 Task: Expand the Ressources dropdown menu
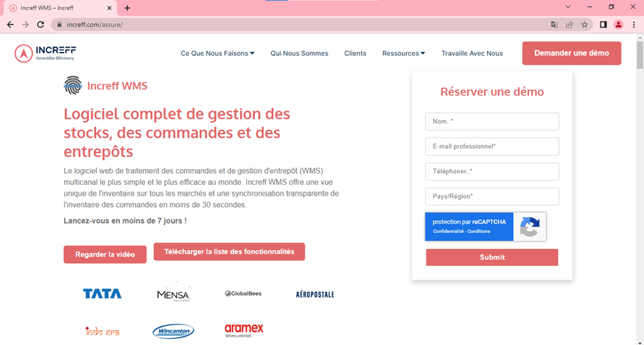click(403, 53)
